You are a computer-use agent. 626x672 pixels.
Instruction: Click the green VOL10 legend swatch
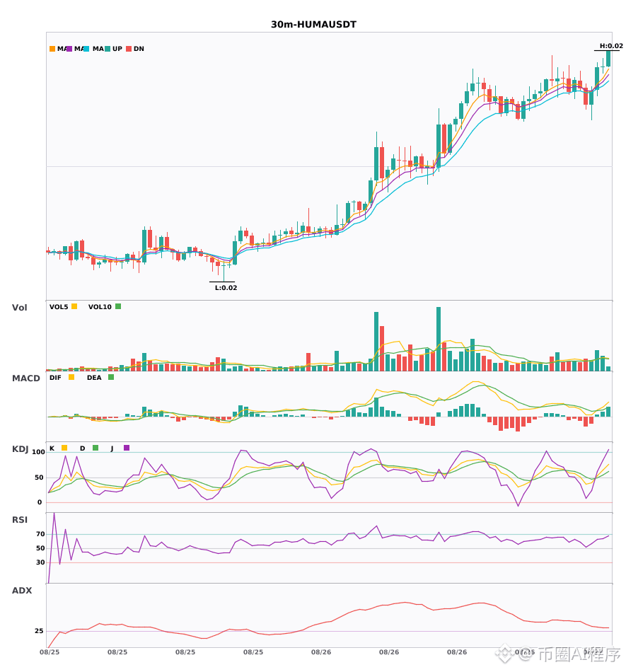pyautogui.click(x=118, y=306)
